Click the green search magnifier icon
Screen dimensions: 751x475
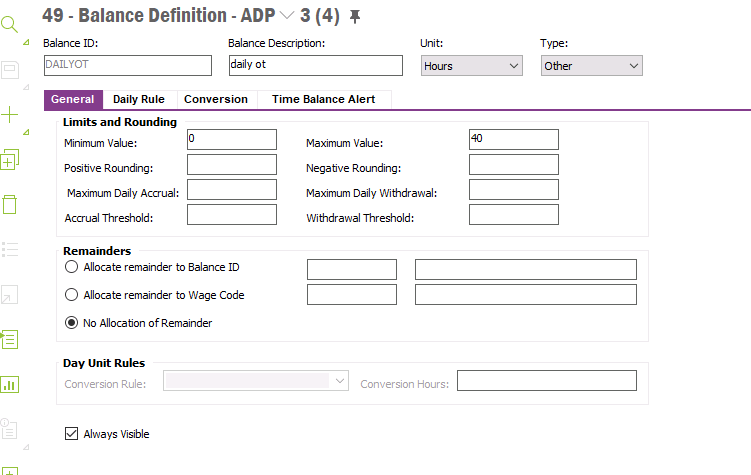pyautogui.click(x=9, y=24)
